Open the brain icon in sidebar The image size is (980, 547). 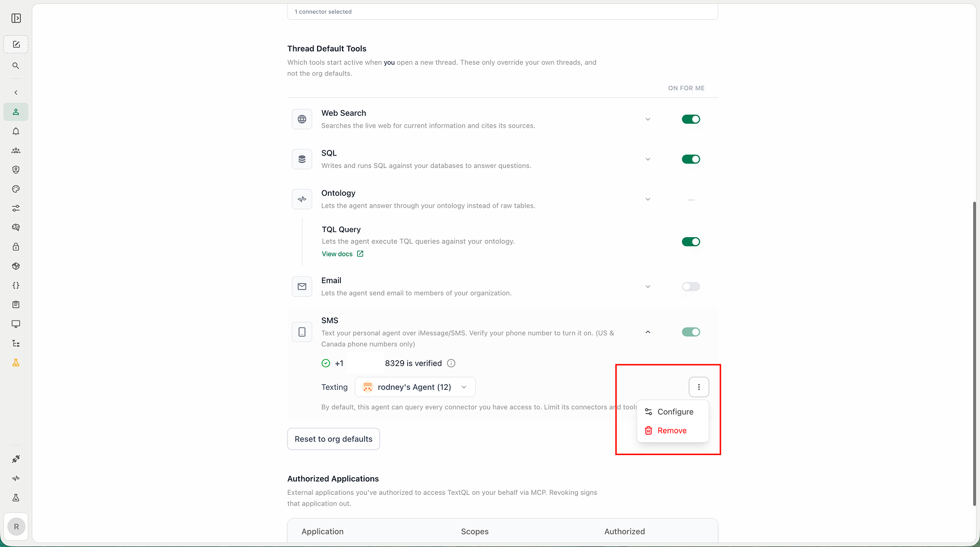point(16,228)
